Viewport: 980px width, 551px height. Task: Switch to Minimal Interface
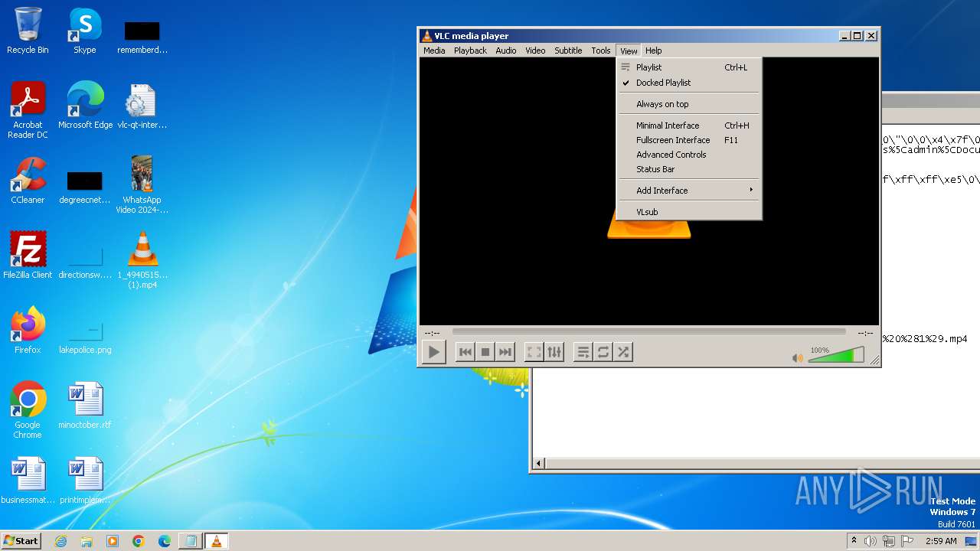coord(689,126)
